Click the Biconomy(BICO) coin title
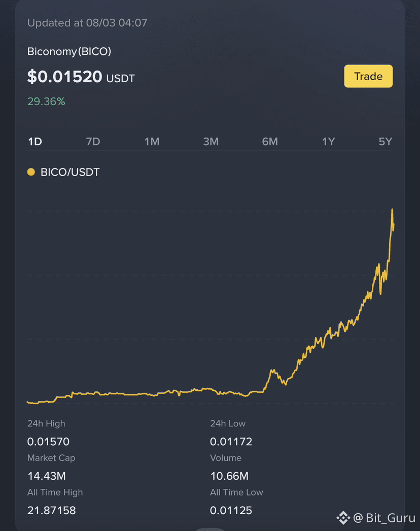 69,51
